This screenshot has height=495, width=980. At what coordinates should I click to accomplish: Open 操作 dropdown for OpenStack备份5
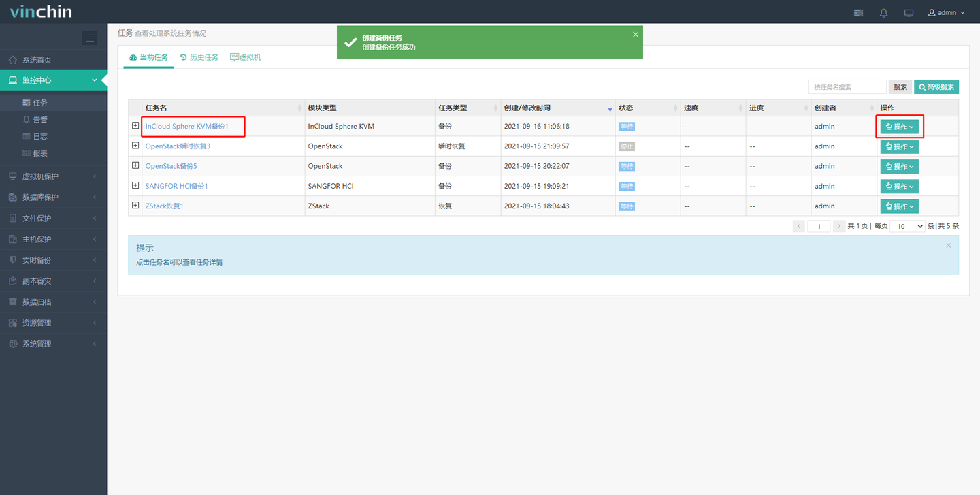click(899, 166)
